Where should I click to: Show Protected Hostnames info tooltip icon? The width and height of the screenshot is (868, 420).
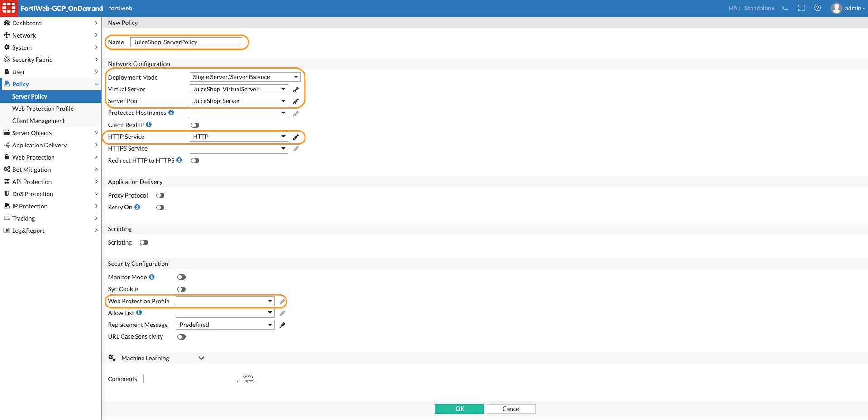pos(171,113)
